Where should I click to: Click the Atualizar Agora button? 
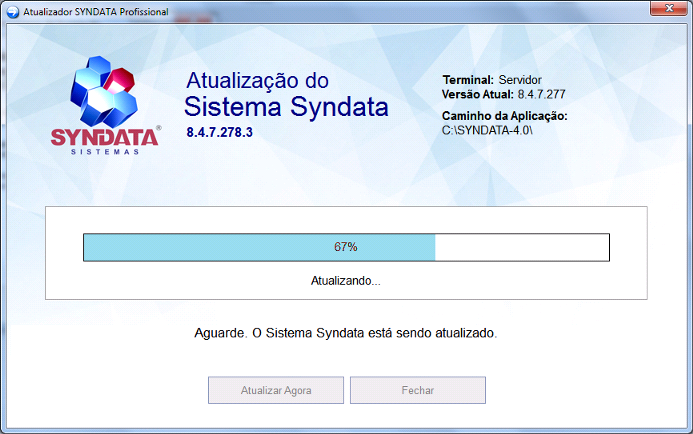276,390
